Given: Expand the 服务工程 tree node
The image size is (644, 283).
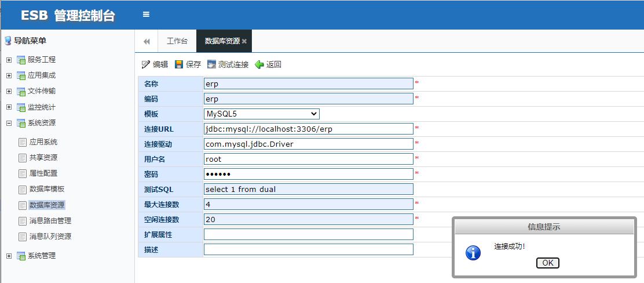Looking at the screenshot, I should point(9,60).
